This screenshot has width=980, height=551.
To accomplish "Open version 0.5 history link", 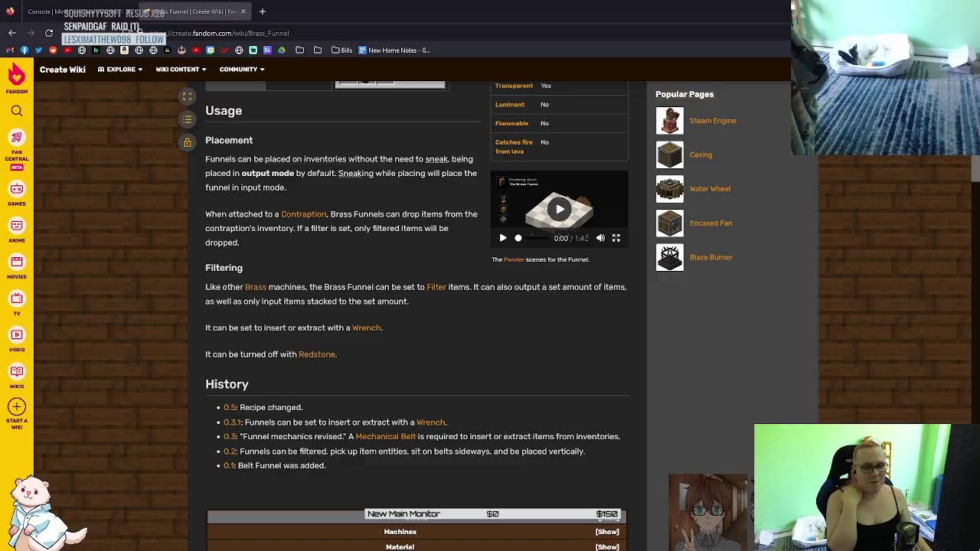I will pyautogui.click(x=230, y=407).
